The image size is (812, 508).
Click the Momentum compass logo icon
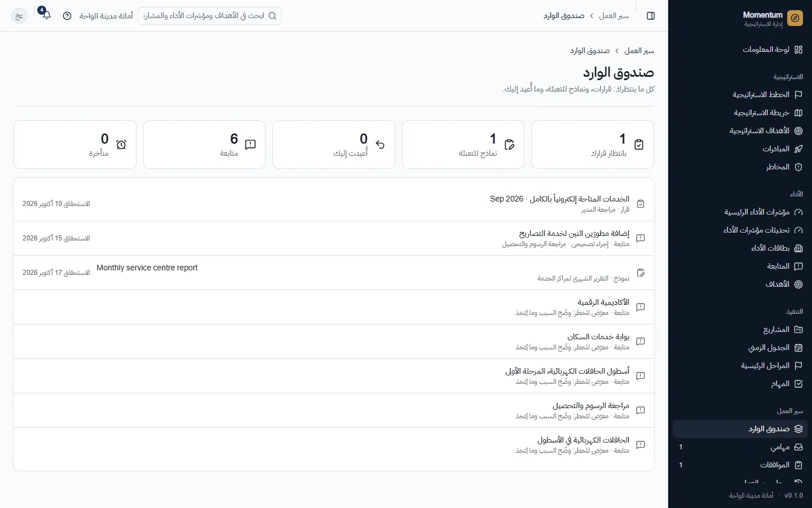coord(795,18)
